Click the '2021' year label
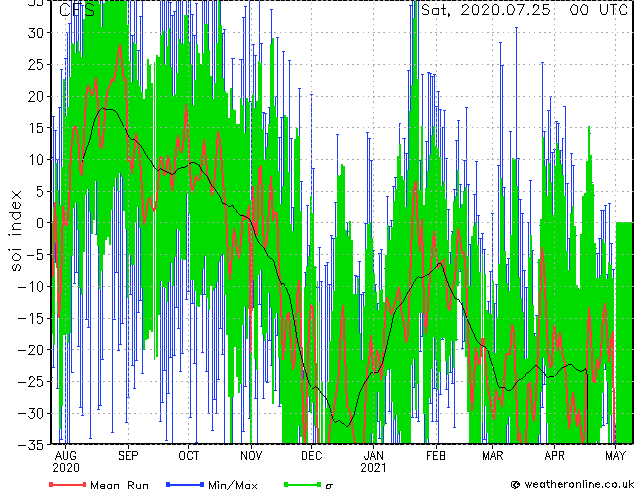Screen dimensions: 634x490 pos(373,468)
